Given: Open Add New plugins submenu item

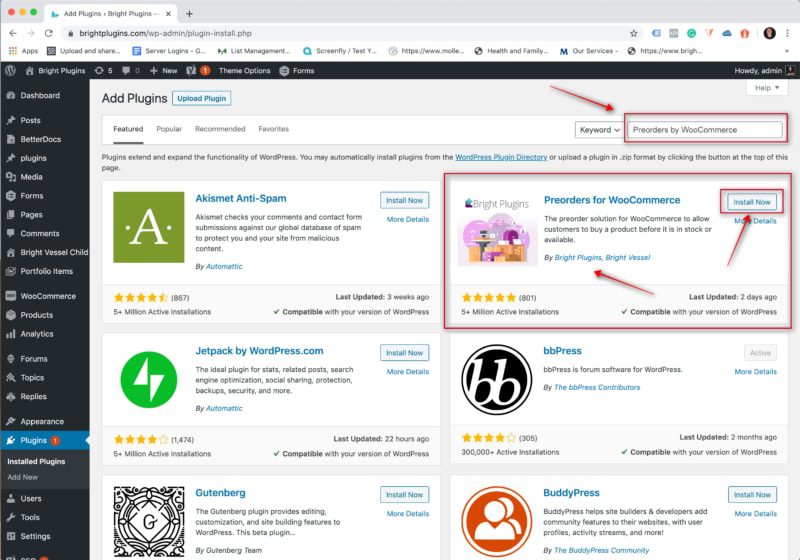Looking at the screenshot, I should tap(22, 477).
